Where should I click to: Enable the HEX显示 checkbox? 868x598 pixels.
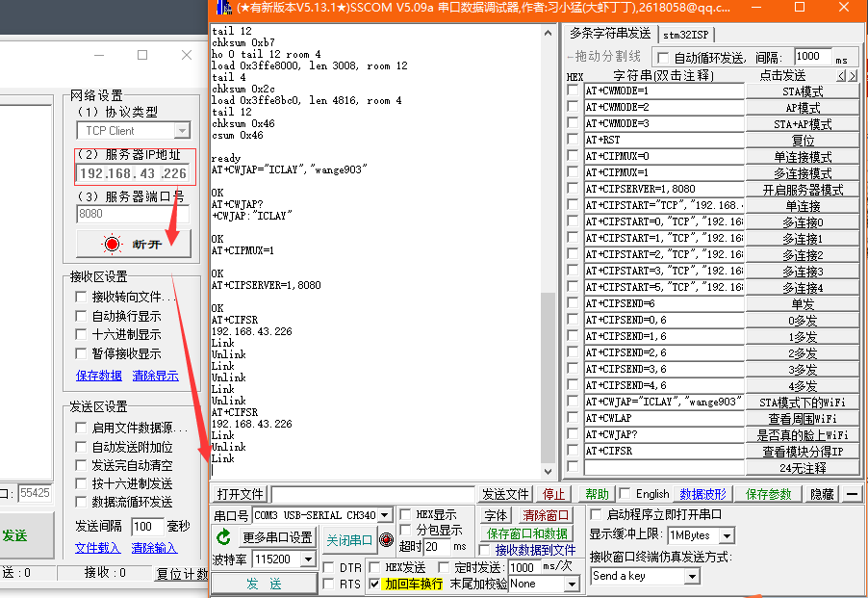(406, 514)
